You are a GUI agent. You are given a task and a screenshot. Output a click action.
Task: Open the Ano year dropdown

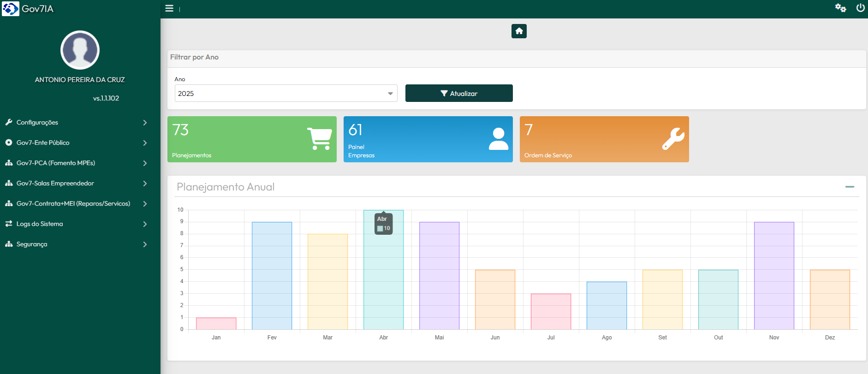click(x=285, y=94)
